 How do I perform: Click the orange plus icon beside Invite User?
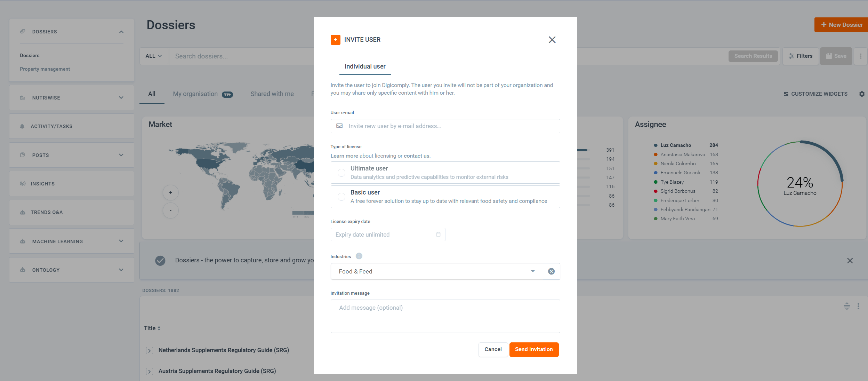pyautogui.click(x=335, y=40)
